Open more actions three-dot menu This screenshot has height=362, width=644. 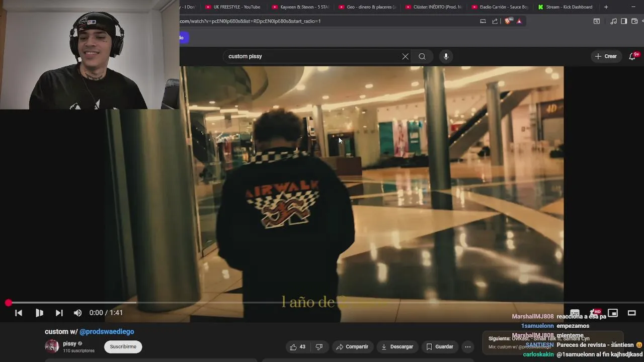point(467,347)
